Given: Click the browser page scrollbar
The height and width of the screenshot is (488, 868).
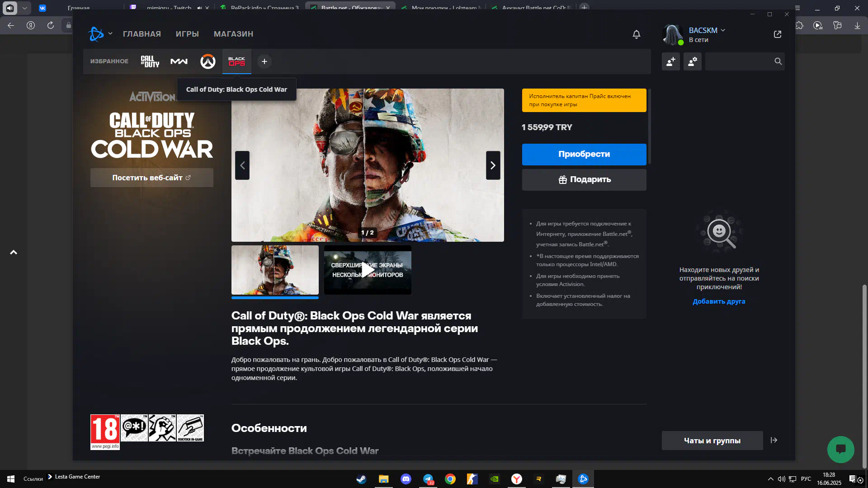Looking at the screenshot, I should [864, 376].
